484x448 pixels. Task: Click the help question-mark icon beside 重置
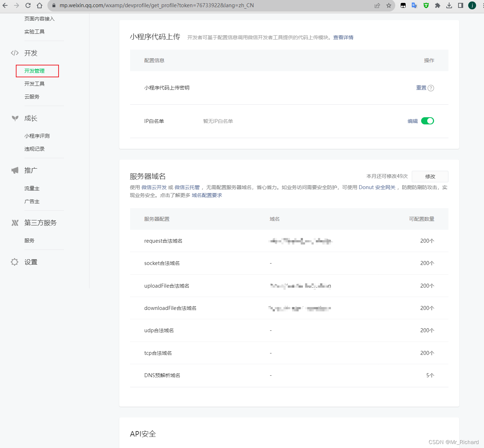(431, 88)
